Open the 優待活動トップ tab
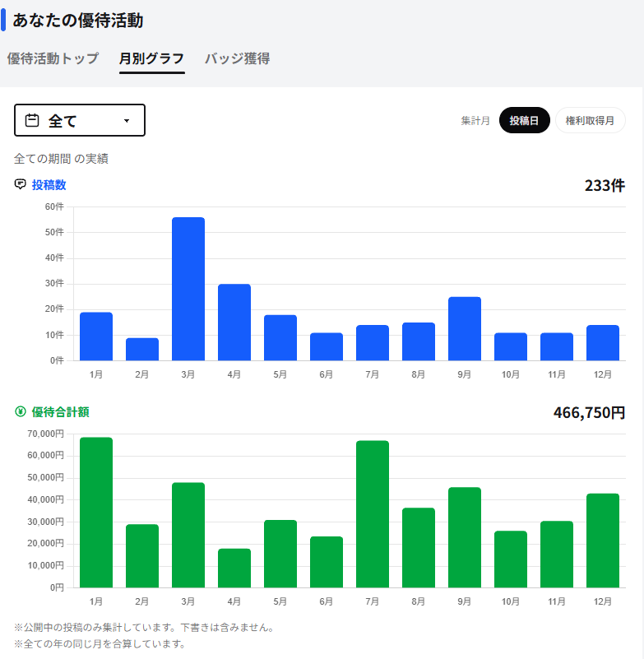The width and height of the screenshot is (644, 659). 53,58
